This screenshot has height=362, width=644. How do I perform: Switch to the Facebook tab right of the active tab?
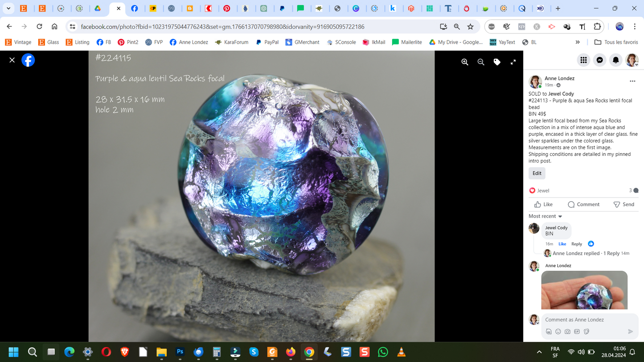(x=134, y=8)
